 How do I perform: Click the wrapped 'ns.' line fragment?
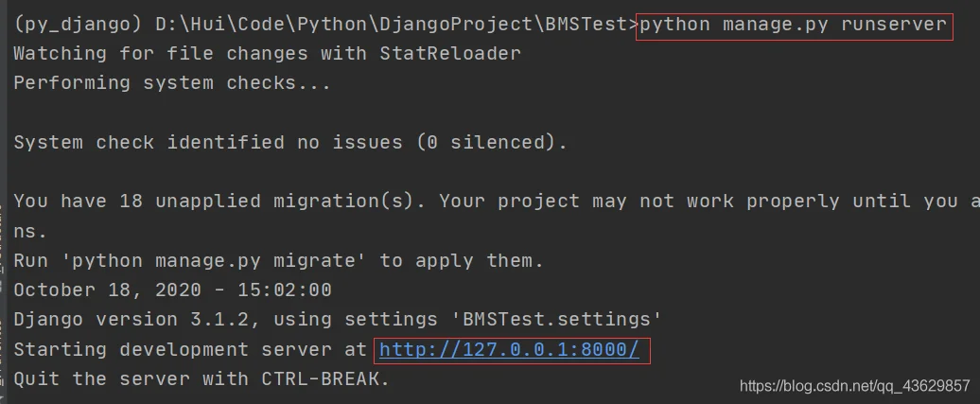(30, 232)
